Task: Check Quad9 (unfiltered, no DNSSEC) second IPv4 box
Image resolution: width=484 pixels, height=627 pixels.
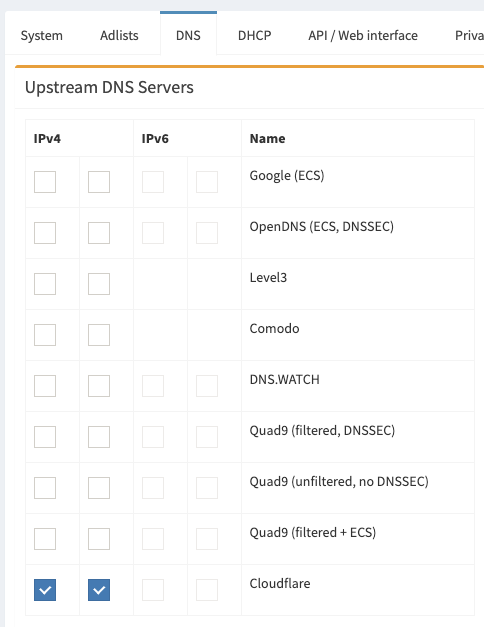Action: point(99,488)
